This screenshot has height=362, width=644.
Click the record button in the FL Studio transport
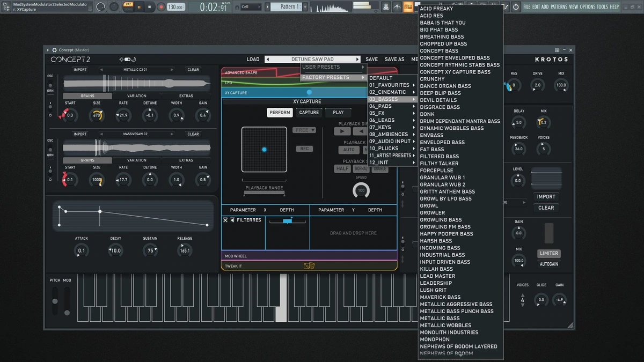pyautogui.click(x=161, y=7)
